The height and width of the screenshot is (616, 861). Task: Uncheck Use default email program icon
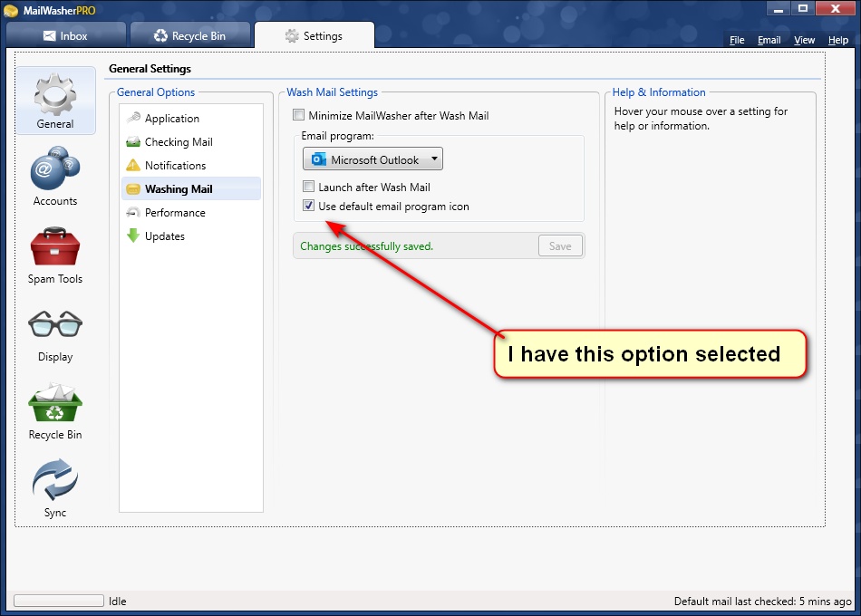click(308, 206)
